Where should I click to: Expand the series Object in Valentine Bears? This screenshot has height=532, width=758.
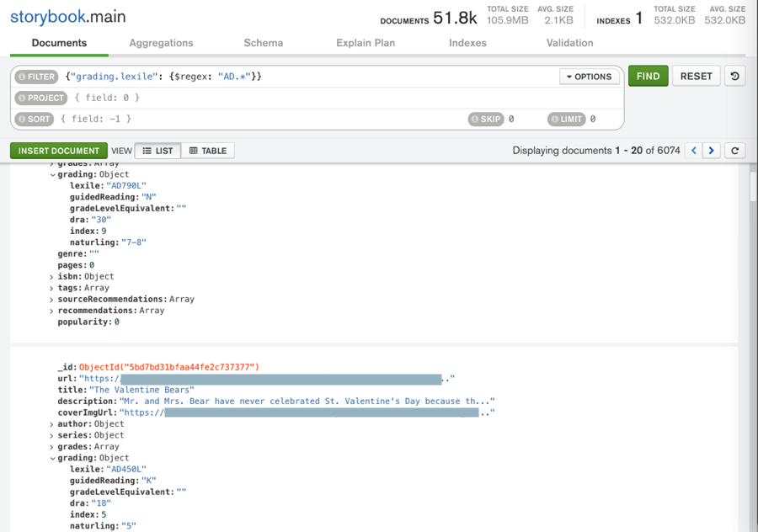51,436
